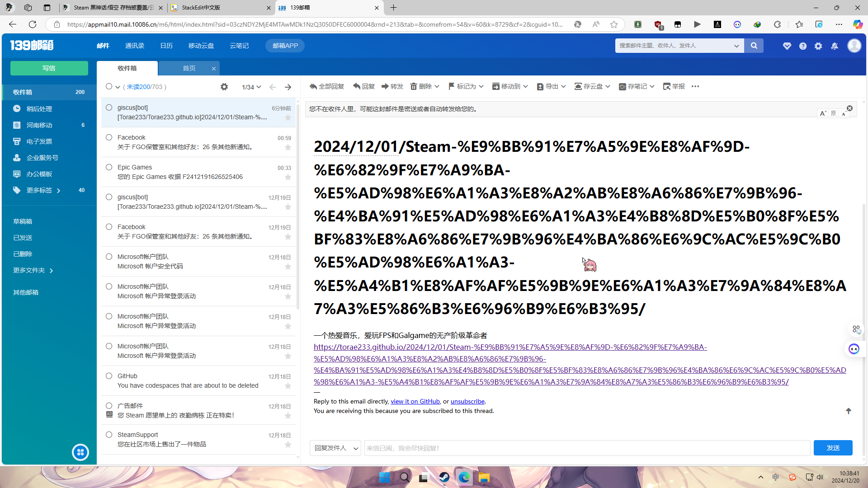Check the GitHub codespaces email

click(109, 376)
